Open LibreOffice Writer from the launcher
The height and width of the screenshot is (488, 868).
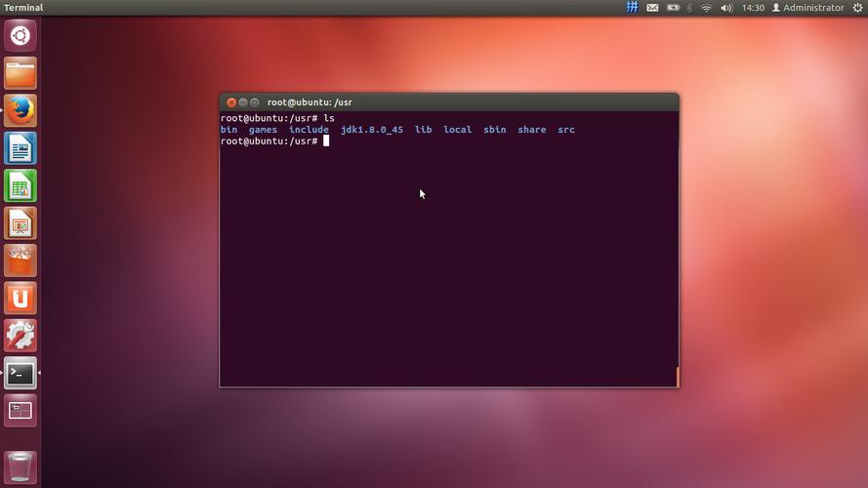tap(21, 148)
